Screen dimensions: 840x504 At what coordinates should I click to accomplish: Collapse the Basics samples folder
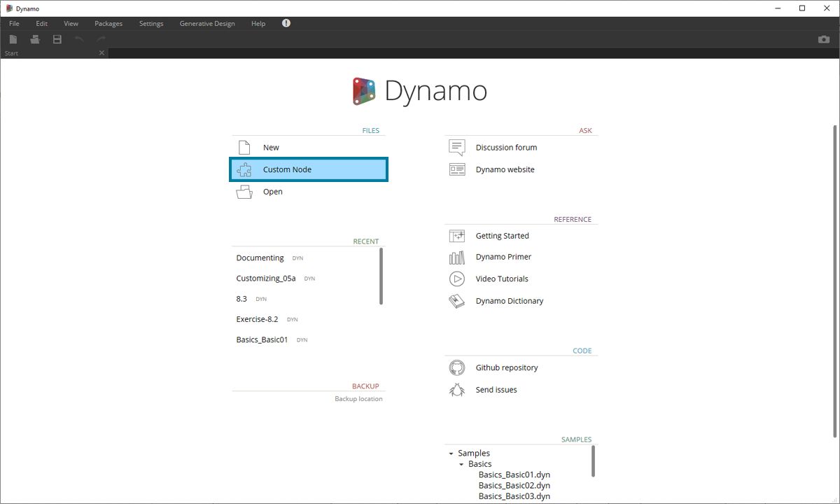(461, 464)
